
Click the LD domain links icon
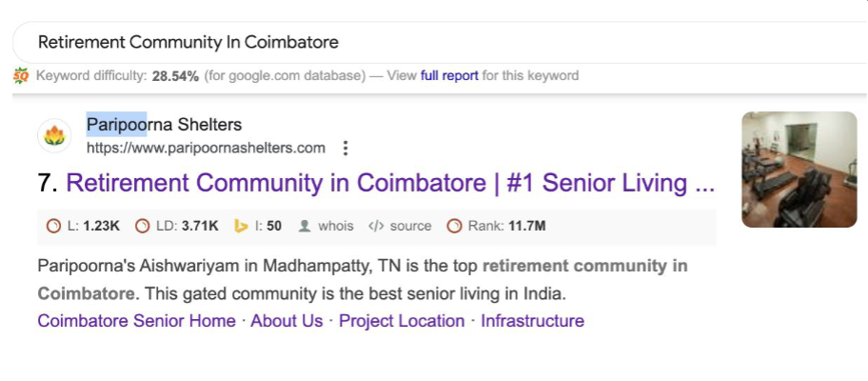tap(143, 226)
